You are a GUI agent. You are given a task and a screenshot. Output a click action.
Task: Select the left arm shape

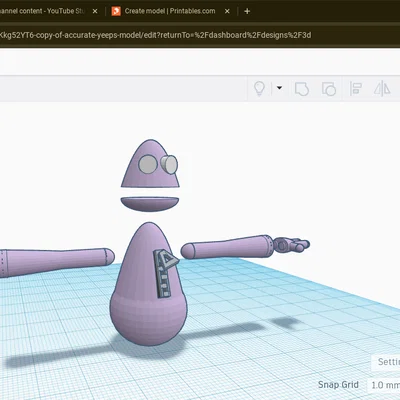pos(57,262)
